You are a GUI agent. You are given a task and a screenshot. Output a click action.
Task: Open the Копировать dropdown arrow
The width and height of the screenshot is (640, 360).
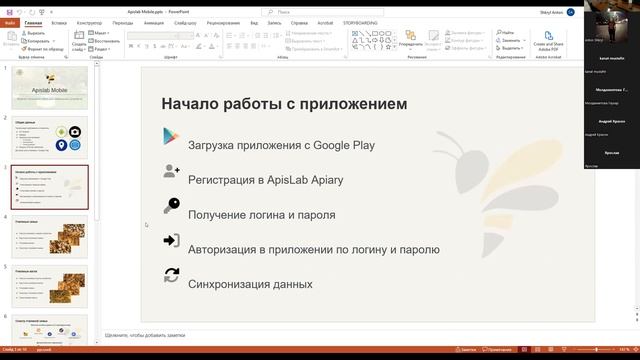click(53, 41)
